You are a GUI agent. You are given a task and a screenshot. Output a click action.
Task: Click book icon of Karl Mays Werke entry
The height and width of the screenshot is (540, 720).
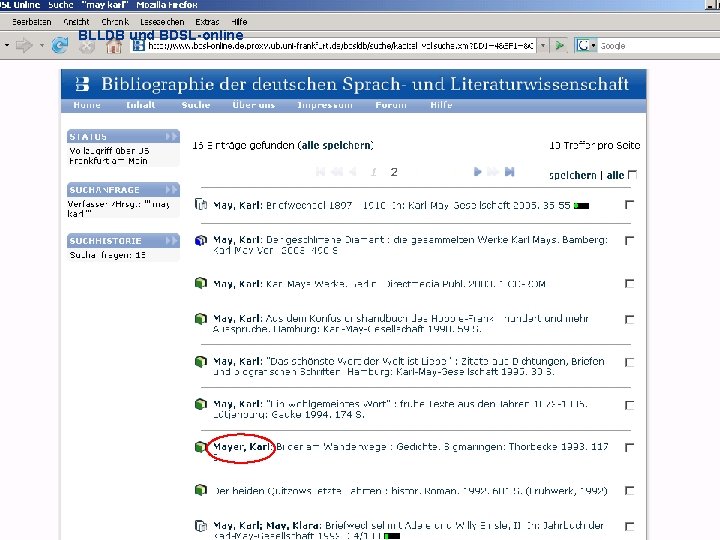(201, 283)
